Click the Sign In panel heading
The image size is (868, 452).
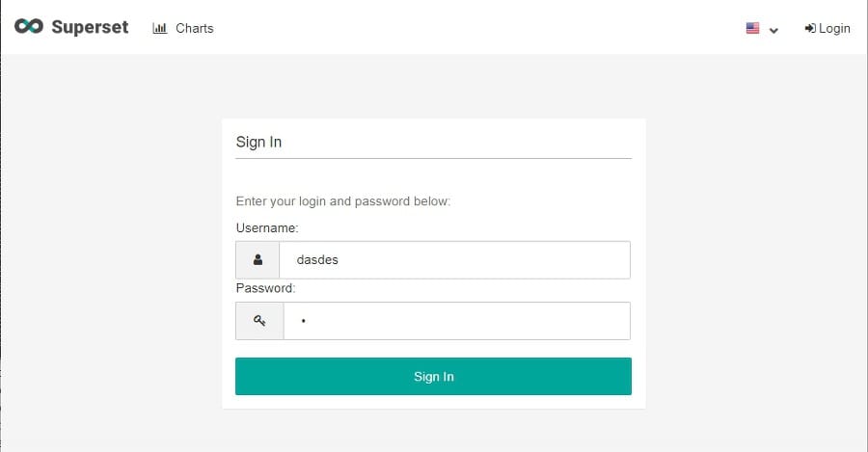(258, 142)
